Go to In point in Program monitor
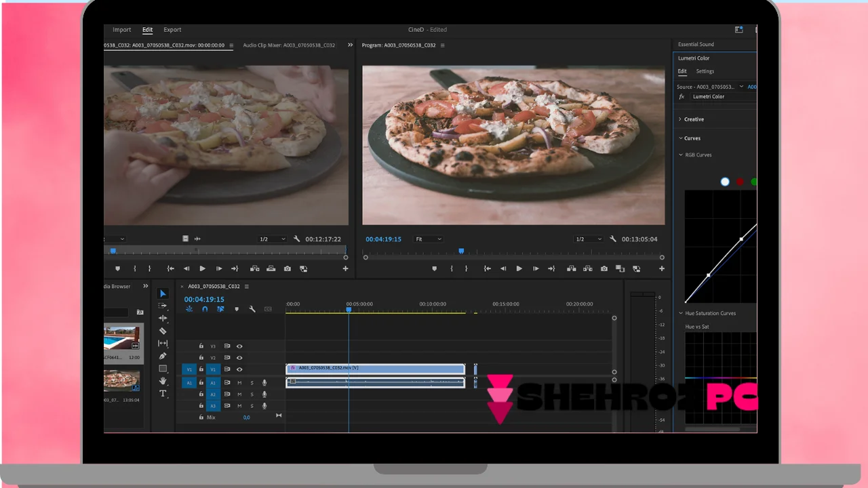Image resolution: width=868 pixels, height=488 pixels. coord(487,269)
